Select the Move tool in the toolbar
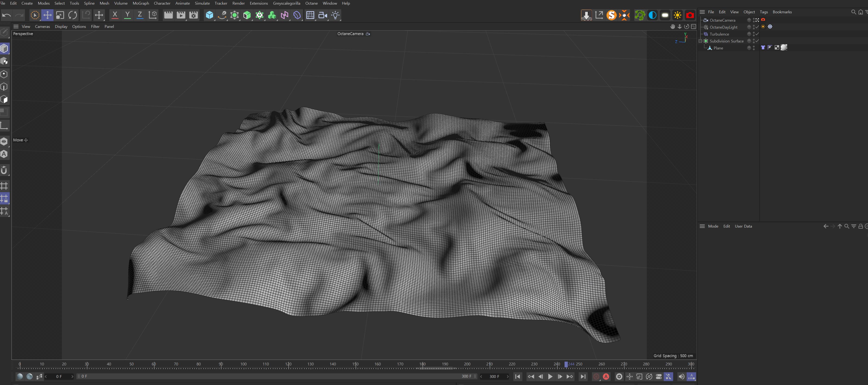 (47, 15)
